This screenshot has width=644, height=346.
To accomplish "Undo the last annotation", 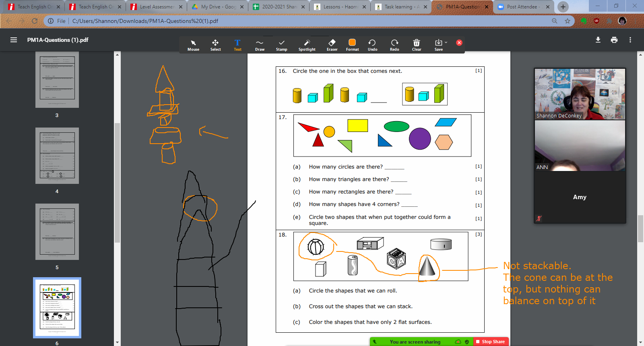I will pos(372,45).
